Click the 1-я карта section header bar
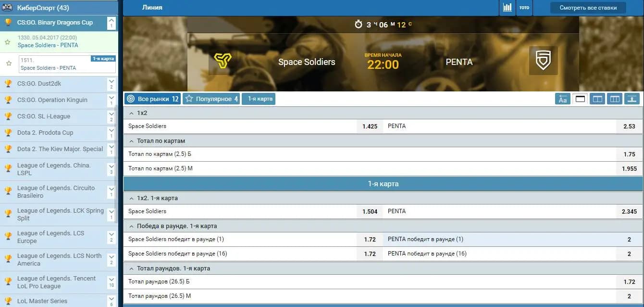Image resolution: width=644 pixels, height=307 pixels. click(383, 184)
